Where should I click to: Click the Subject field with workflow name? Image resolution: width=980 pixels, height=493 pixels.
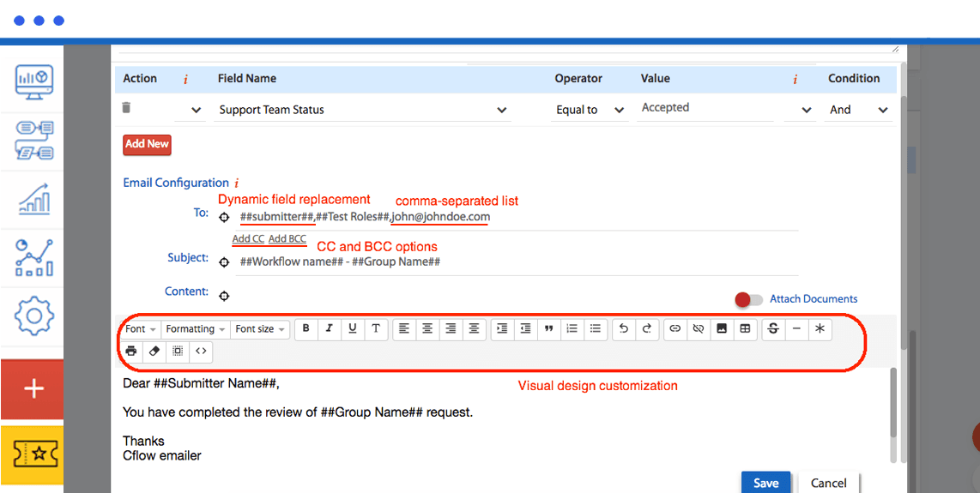click(515, 262)
